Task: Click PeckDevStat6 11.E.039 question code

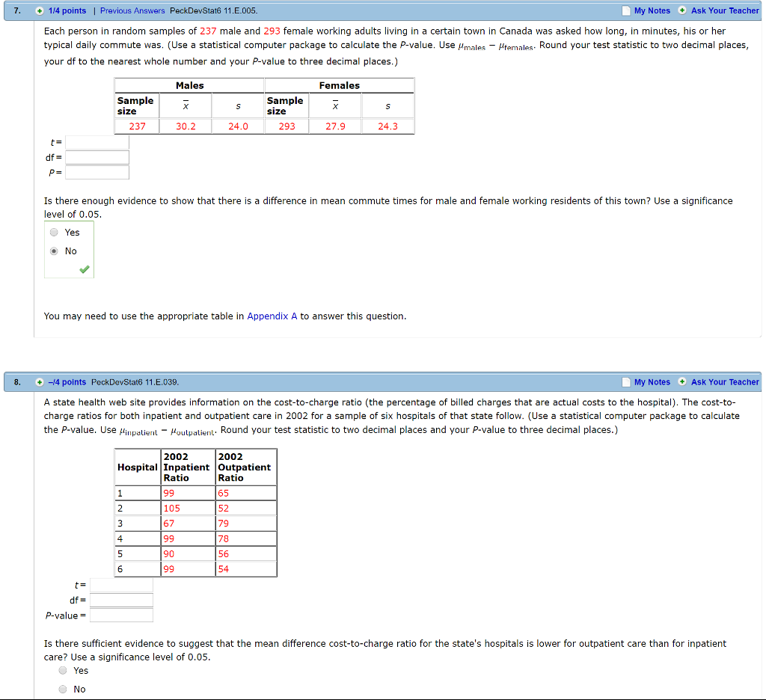Action: (135, 382)
